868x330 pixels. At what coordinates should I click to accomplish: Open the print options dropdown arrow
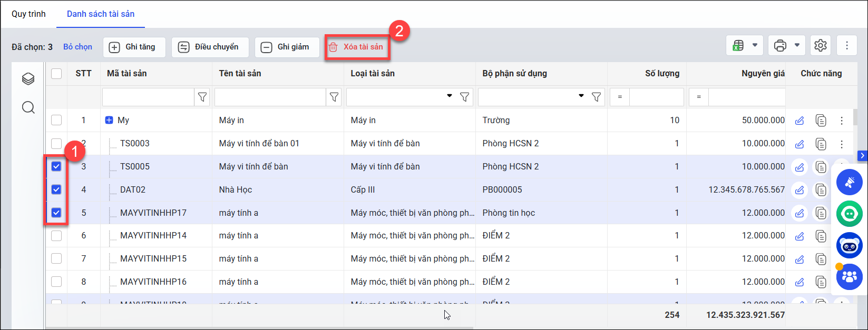[x=797, y=46]
